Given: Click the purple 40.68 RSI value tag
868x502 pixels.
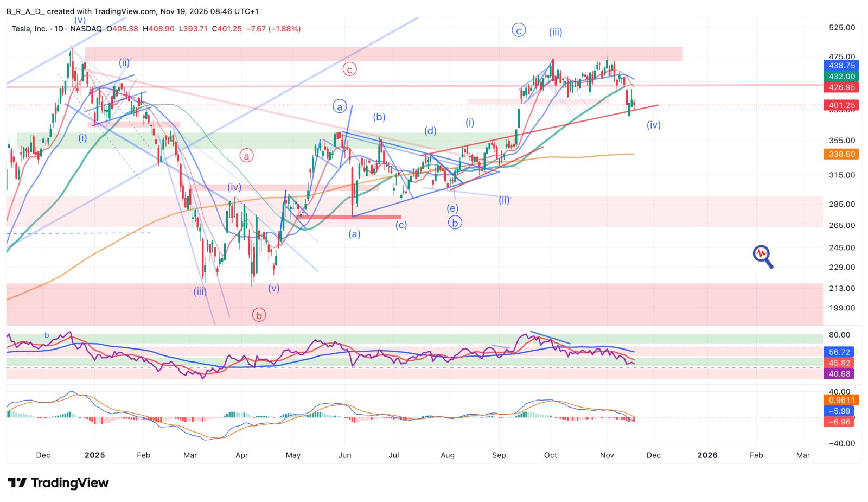Looking at the screenshot, I should coord(839,374).
